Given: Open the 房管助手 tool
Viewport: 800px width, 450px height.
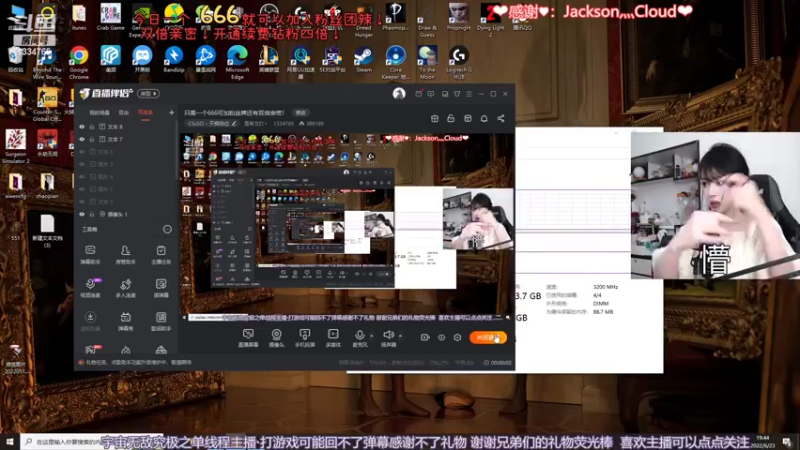Looking at the screenshot, I should (x=126, y=254).
